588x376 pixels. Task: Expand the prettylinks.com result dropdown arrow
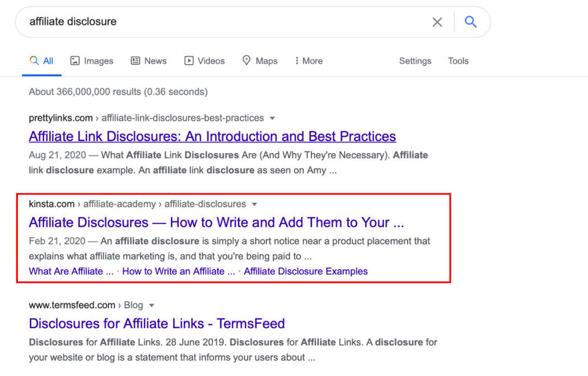tap(273, 118)
